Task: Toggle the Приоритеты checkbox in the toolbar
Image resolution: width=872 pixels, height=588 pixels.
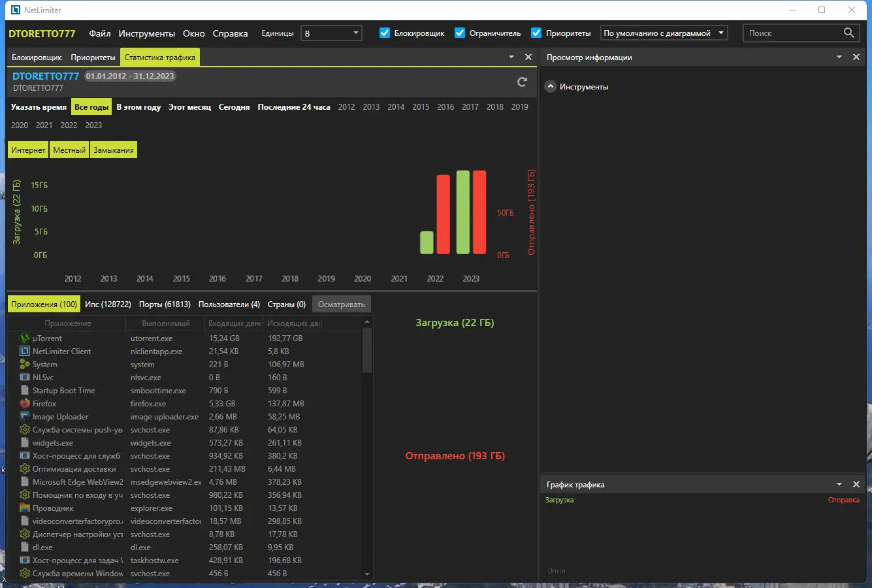Action: (536, 33)
